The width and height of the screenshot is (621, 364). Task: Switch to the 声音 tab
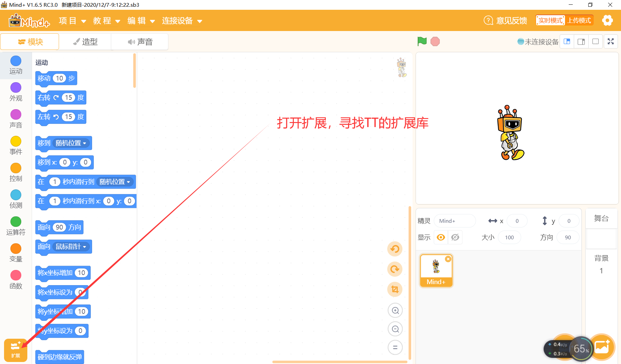click(140, 42)
